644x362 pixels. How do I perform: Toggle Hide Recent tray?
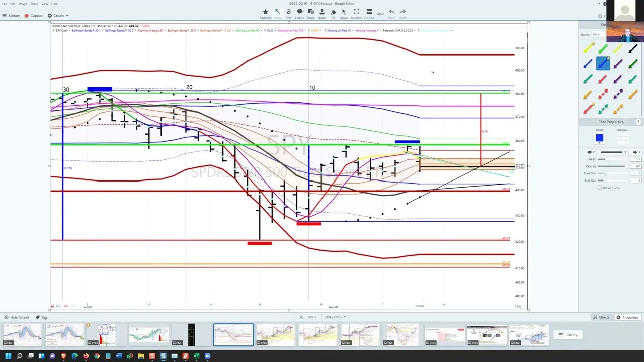pyautogui.click(x=17, y=317)
